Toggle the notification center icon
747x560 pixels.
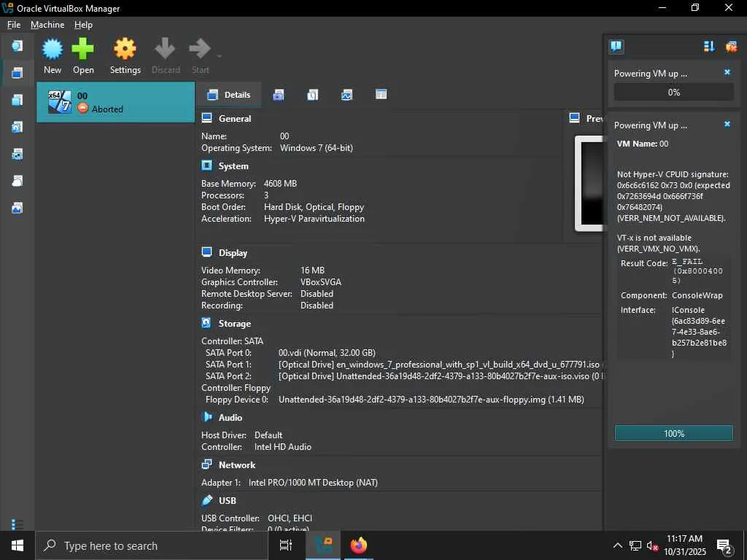pos(616,46)
